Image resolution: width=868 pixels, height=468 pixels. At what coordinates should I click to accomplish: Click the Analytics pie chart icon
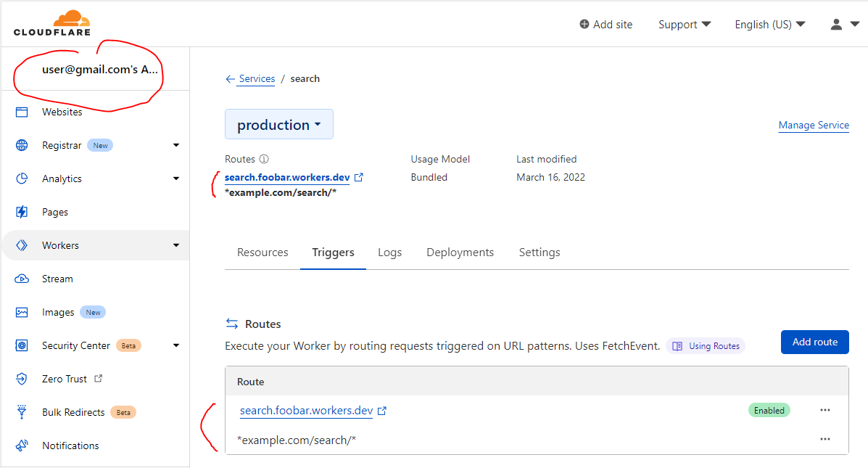point(22,178)
